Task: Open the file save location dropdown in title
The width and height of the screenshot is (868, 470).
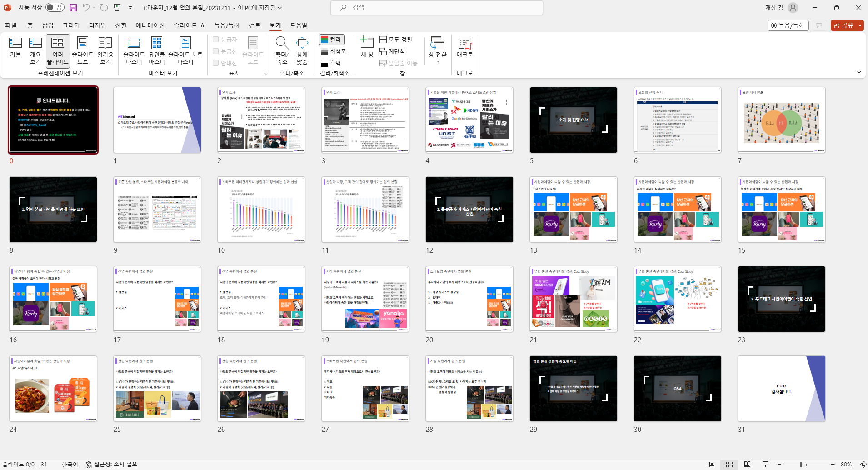Action: click(280, 8)
